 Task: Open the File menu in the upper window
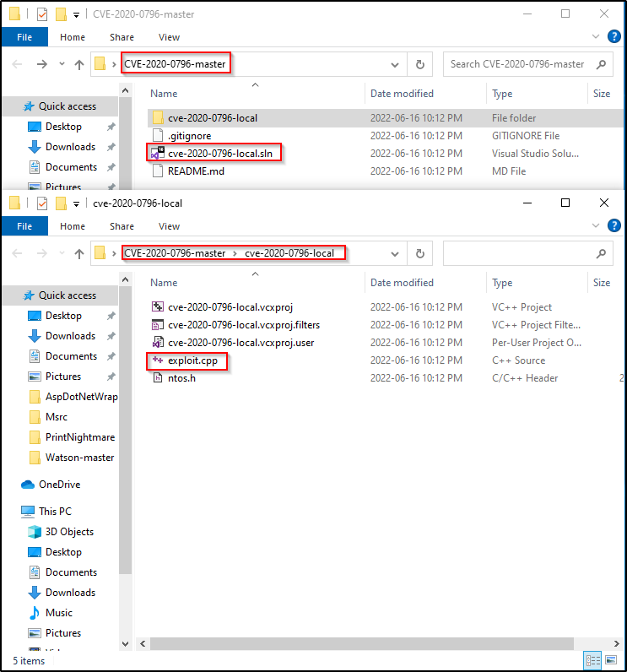pos(24,37)
